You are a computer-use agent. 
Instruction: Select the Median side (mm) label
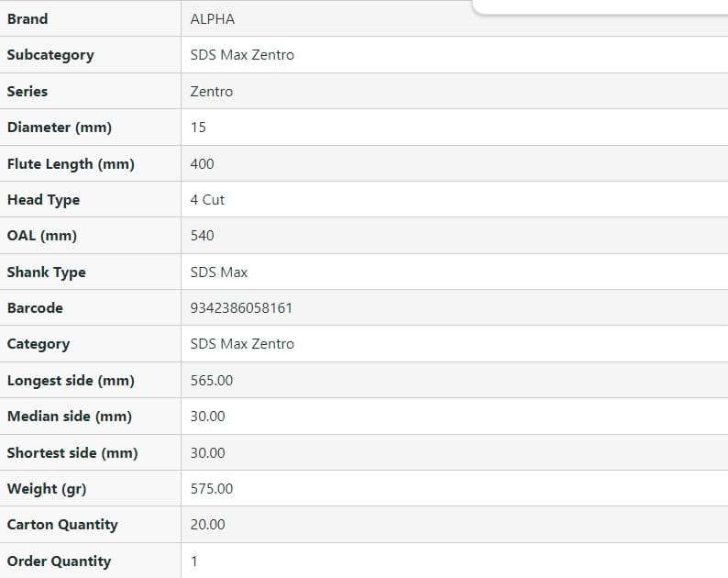[70, 417]
